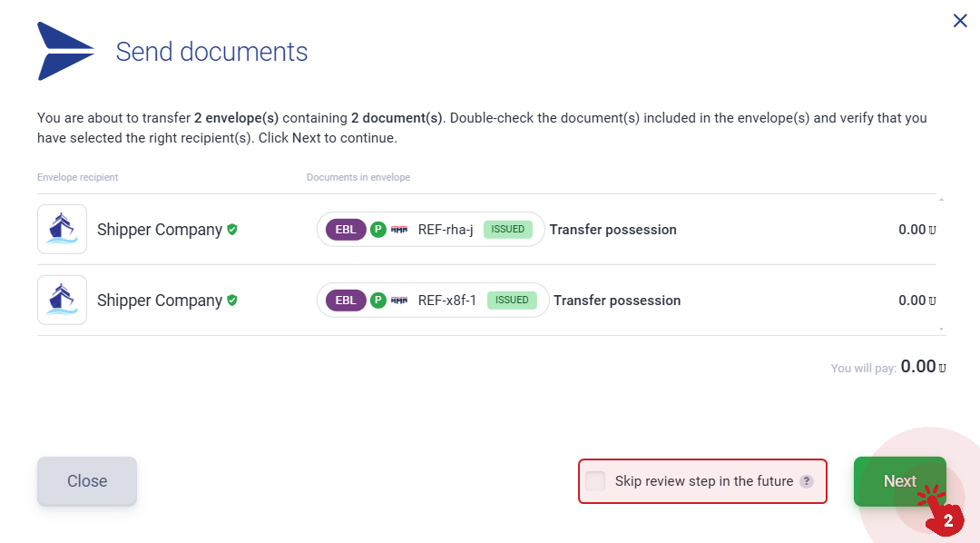The width and height of the screenshot is (980, 543).
Task: Open help tooltip icon for skip review step
Action: (x=807, y=481)
